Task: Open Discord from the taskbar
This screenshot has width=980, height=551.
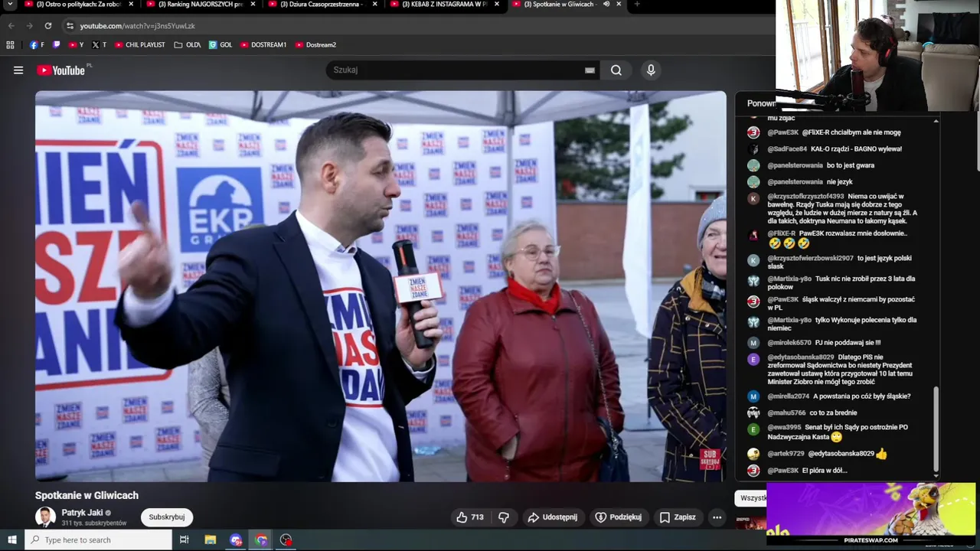Action: [x=236, y=540]
